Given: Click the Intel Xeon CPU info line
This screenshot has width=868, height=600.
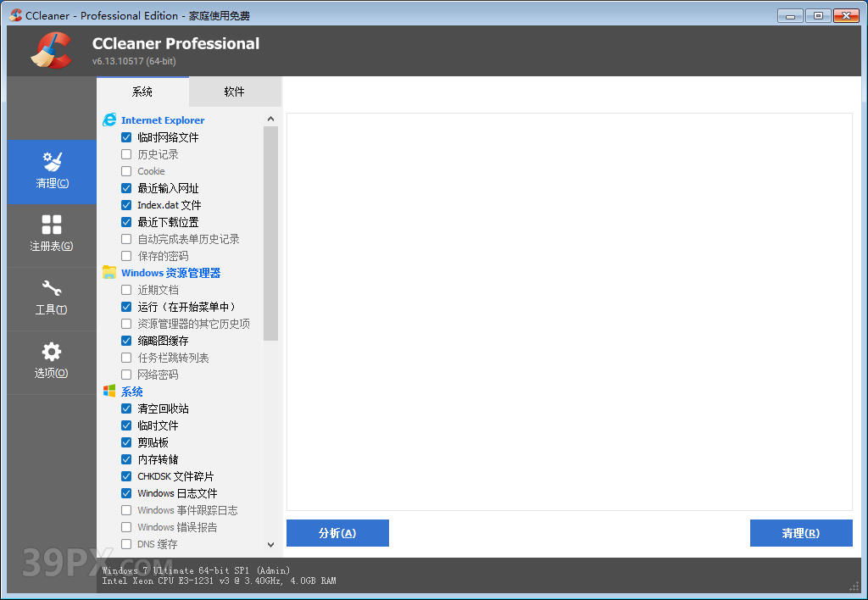Looking at the screenshot, I should (220, 581).
